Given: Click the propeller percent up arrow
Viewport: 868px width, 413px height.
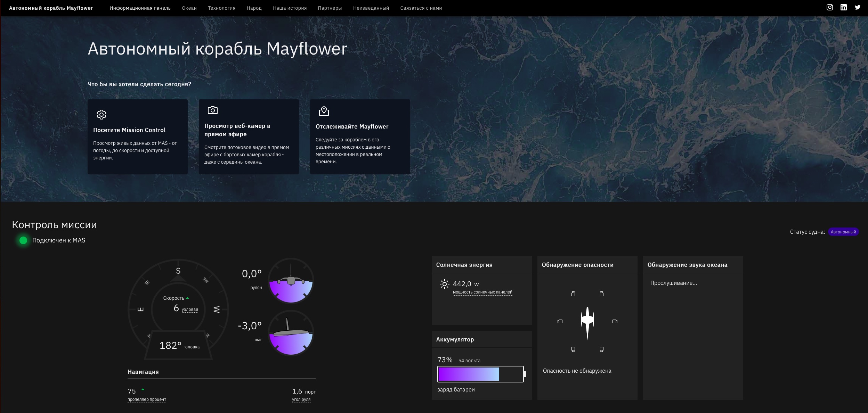Looking at the screenshot, I should [x=143, y=389].
